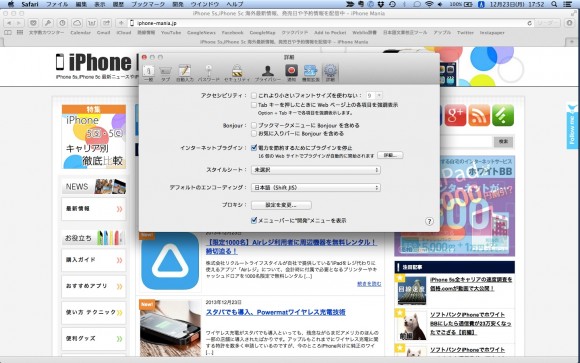Open the Wi-Fi status menu
This screenshot has height=363, width=580.
point(429,4)
